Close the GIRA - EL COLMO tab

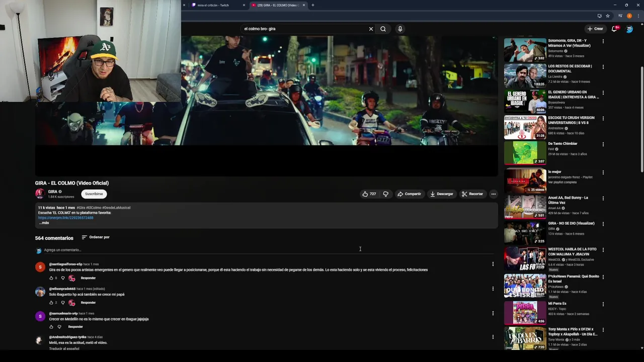(304, 5)
